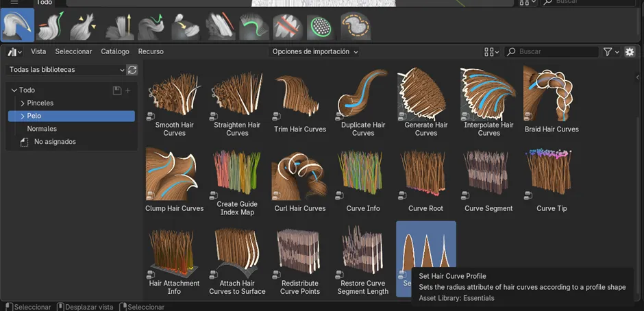Open the Vista menu
Screen dimensions: 644x311
point(38,52)
